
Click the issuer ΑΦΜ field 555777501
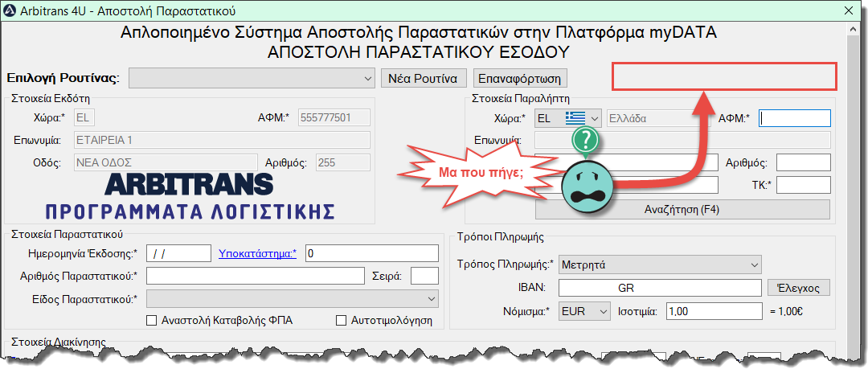334,117
